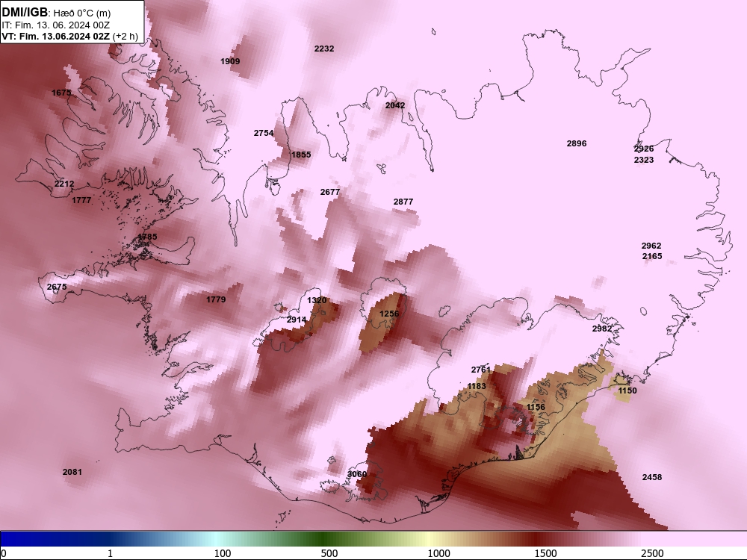Click the 1777 value label
Screen dimensions: 747x560
pyautogui.click(x=81, y=200)
